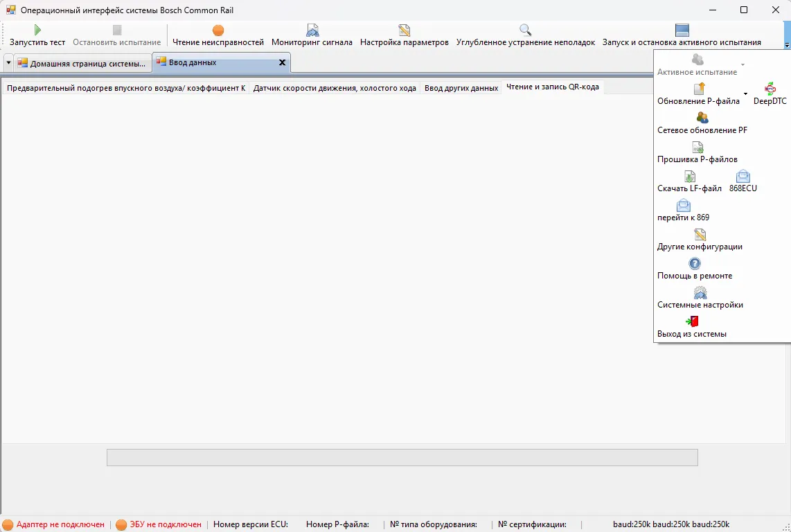Click Запуск и остановка активного испытания icon
Viewport: 791px width, 532px height.
(682, 30)
